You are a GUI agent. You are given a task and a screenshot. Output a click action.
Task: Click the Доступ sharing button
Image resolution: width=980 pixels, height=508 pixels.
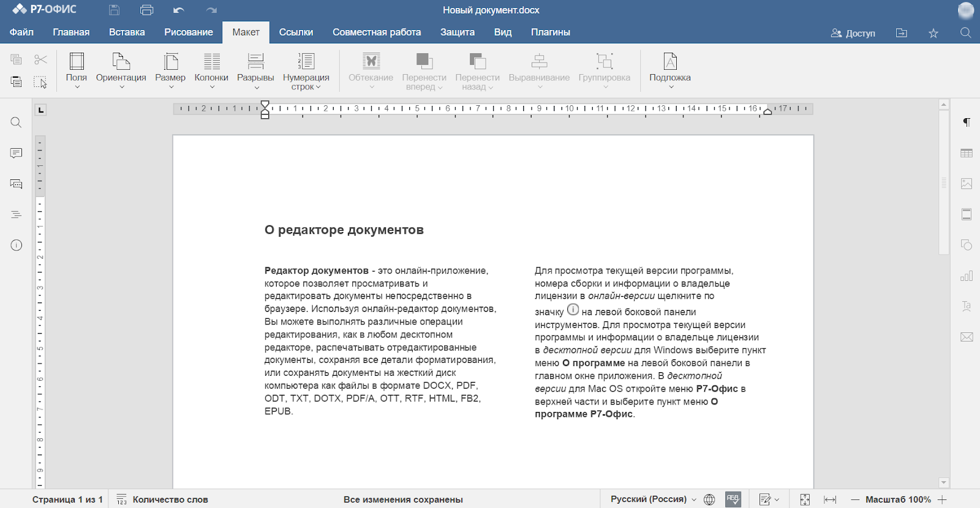(x=853, y=33)
